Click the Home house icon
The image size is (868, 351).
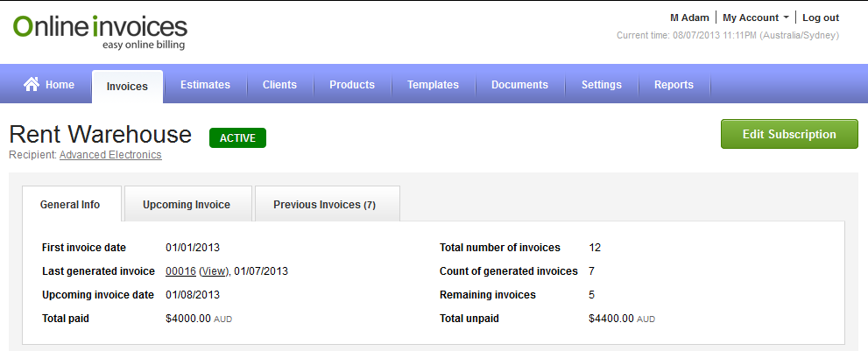[32, 84]
